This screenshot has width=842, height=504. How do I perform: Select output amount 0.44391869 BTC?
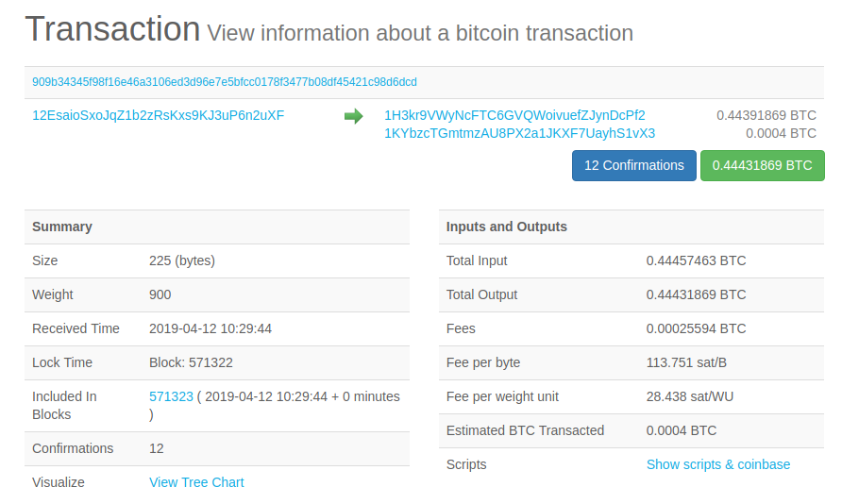[x=766, y=115]
